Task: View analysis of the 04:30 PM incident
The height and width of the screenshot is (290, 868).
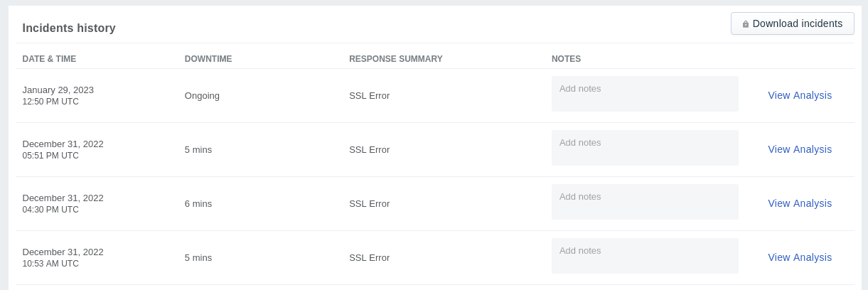Action: click(x=800, y=203)
